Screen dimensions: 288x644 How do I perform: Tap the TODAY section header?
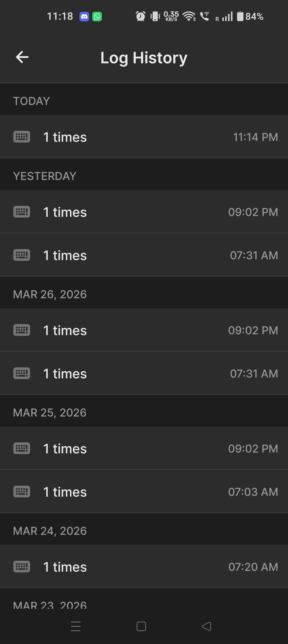(x=31, y=101)
